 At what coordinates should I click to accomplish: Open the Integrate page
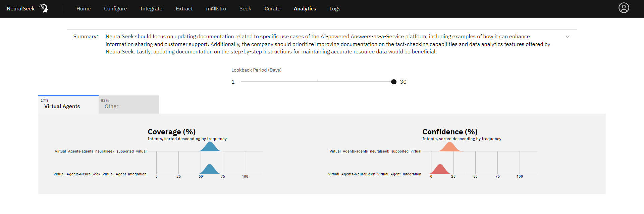tap(151, 9)
